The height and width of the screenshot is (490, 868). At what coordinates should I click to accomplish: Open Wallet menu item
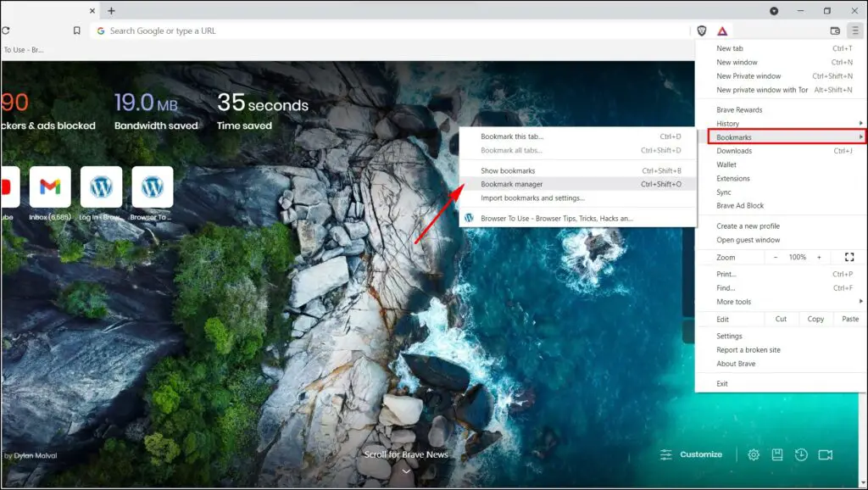click(781, 164)
